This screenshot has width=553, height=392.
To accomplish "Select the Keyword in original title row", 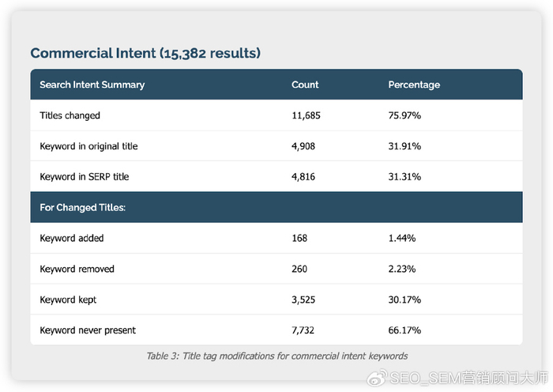I will (x=88, y=146).
